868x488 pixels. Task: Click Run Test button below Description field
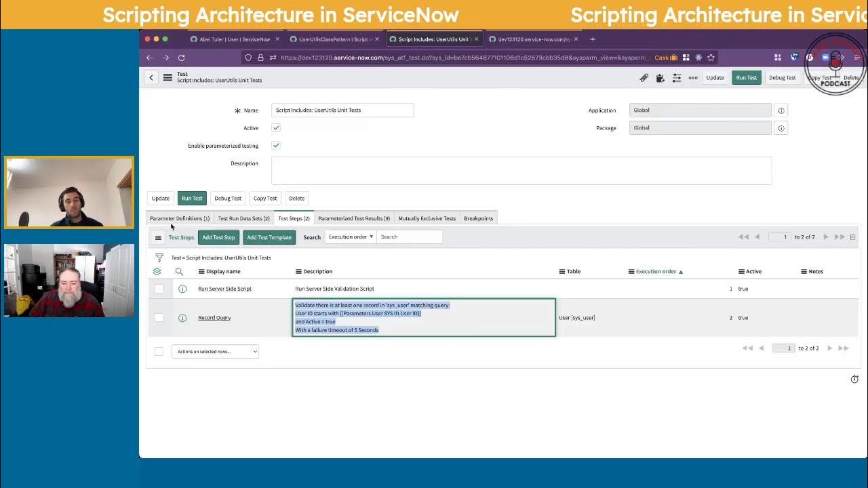[192, 199]
